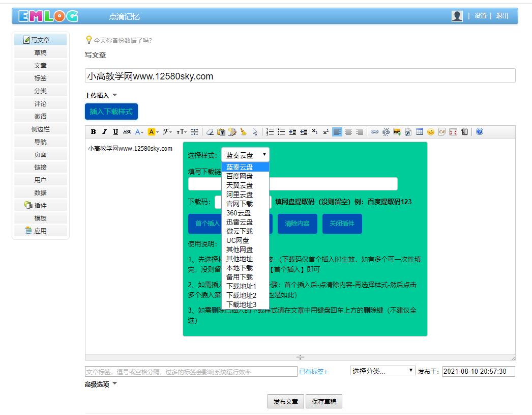Open 草稿 in the sidebar
This screenshot has height=415, width=532.
coord(40,52)
